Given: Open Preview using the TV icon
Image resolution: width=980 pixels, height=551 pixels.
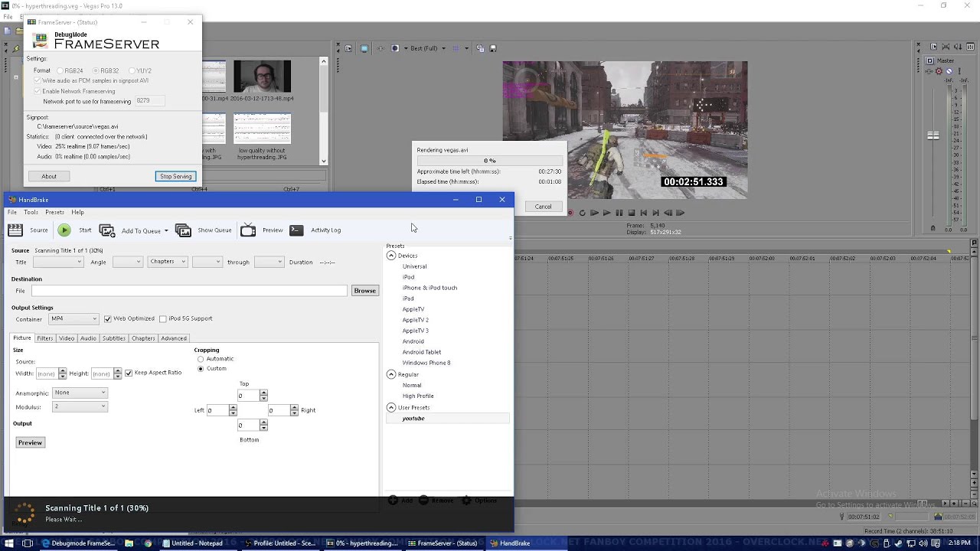Looking at the screenshot, I should click(x=248, y=230).
